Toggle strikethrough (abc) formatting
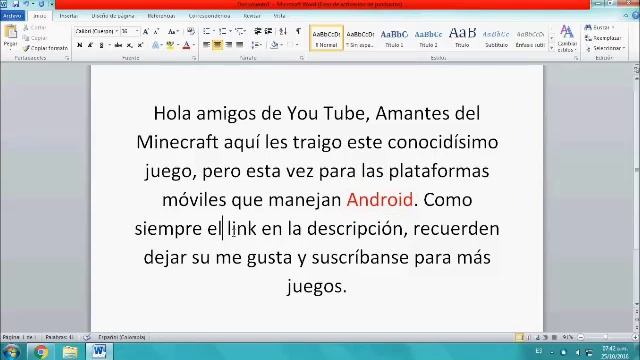The image size is (640, 360). click(x=118, y=45)
